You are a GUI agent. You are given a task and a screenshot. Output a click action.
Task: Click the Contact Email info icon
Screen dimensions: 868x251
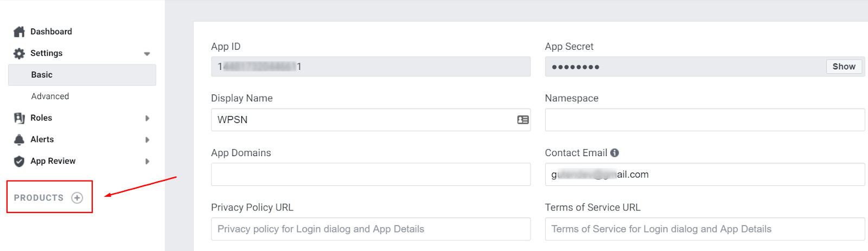pyautogui.click(x=615, y=153)
